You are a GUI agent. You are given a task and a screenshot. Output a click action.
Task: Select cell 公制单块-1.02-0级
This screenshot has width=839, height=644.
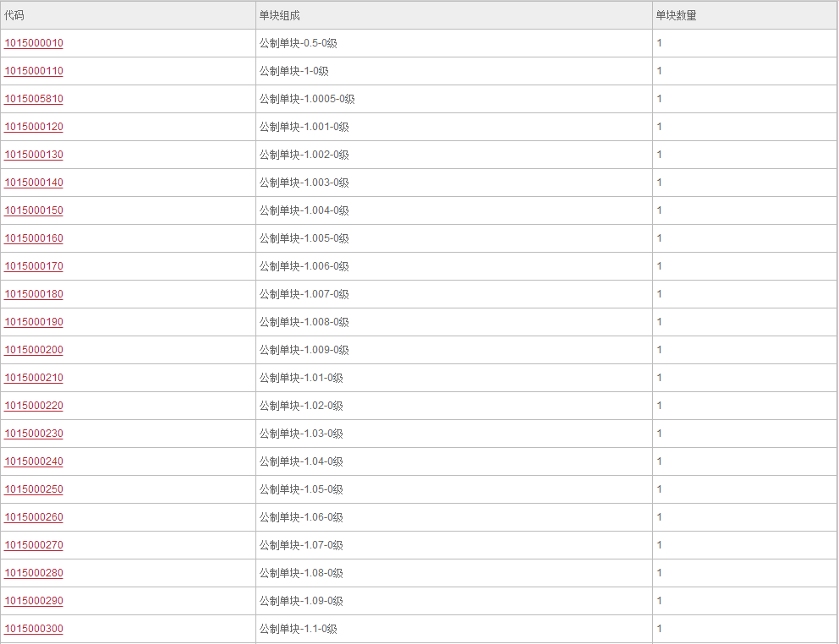click(x=453, y=406)
